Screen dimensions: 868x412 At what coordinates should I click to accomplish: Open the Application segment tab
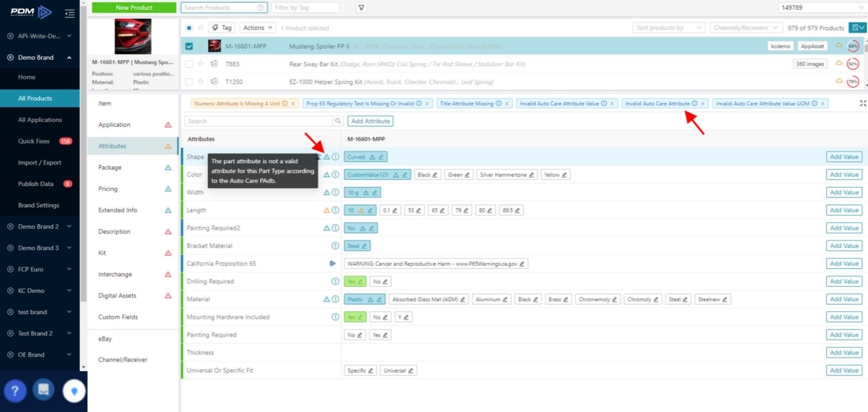pyautogui.click(x=133, y=125)
